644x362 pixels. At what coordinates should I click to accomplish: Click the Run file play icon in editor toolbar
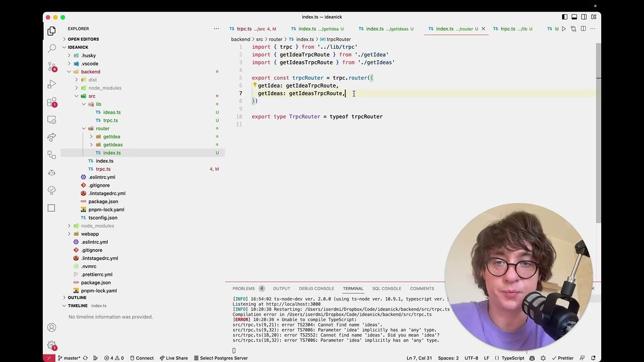click(x=563, y=29)
